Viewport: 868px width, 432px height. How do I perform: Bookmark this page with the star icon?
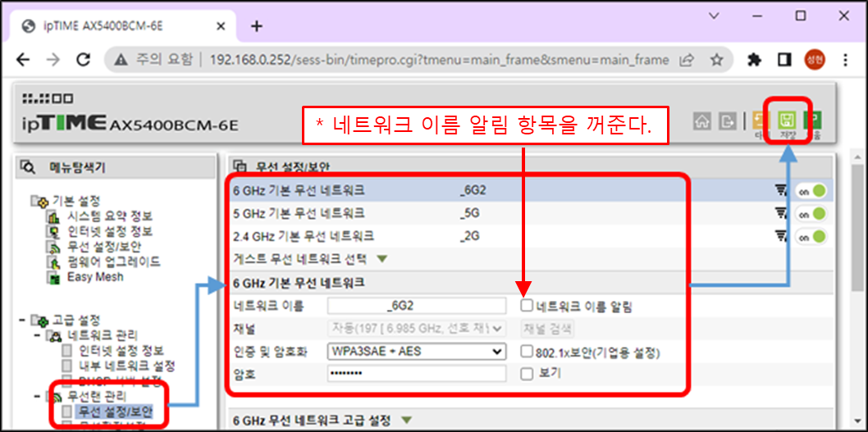pyautogui.click(x=717, y=60)
